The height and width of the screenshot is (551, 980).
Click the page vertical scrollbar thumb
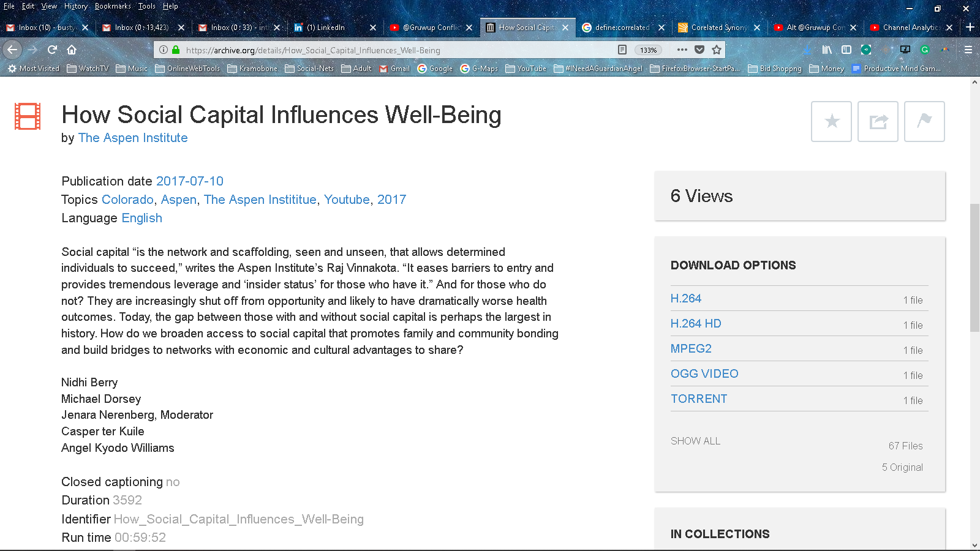point(974,268)
